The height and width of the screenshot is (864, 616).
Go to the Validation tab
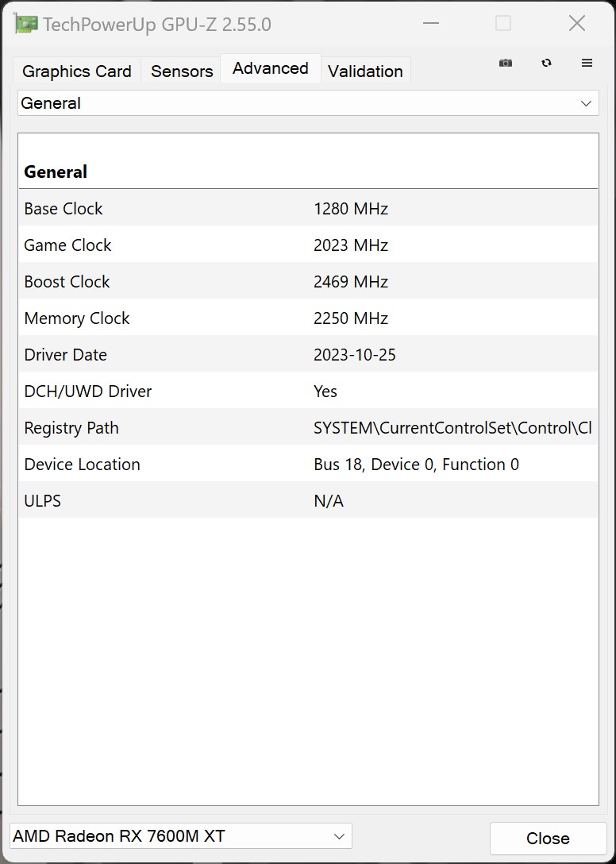click(x=365, y=71)
